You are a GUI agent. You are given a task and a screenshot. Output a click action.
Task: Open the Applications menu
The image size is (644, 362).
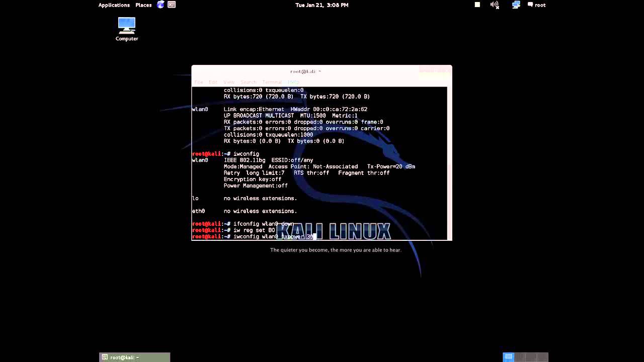pyautogui.click(x=114, y=5)
